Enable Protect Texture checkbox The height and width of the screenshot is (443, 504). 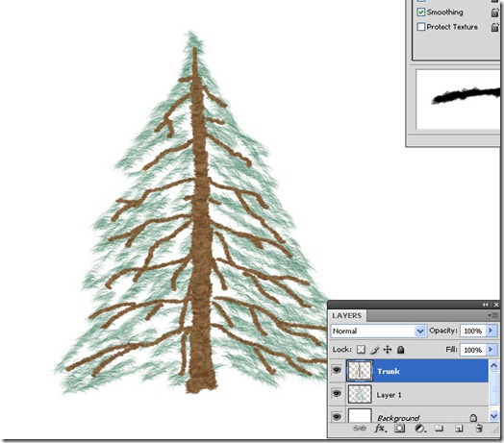[420, 27]
